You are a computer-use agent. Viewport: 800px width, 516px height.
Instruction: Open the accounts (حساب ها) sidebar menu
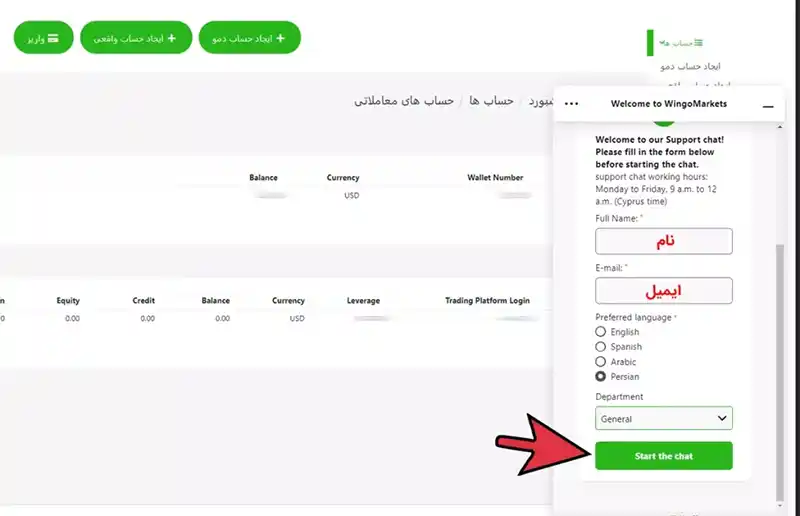click(x=681, y=43)
